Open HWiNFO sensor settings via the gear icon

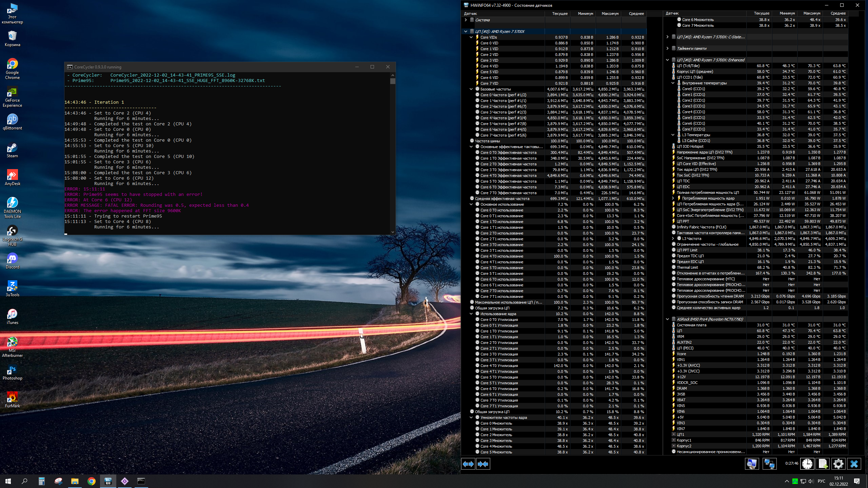pyautogui.click(x=838, y=464)
